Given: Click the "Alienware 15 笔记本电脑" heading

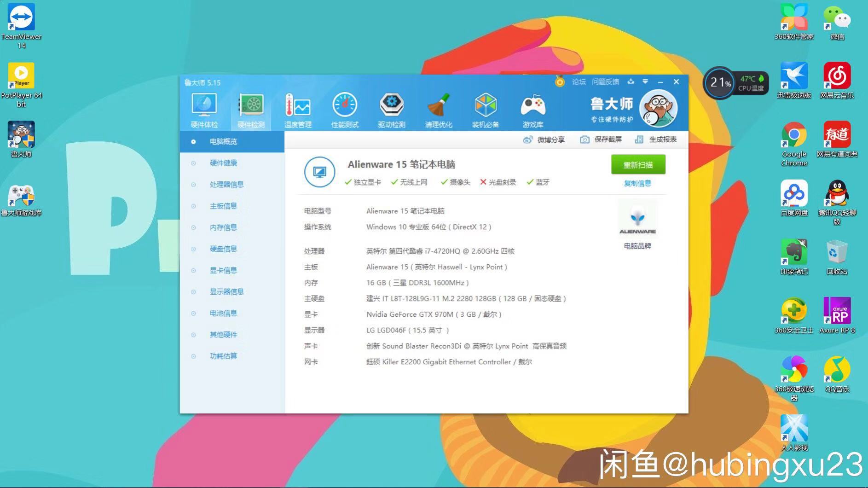Looking at the screenshot, I should tap(401, 164).
